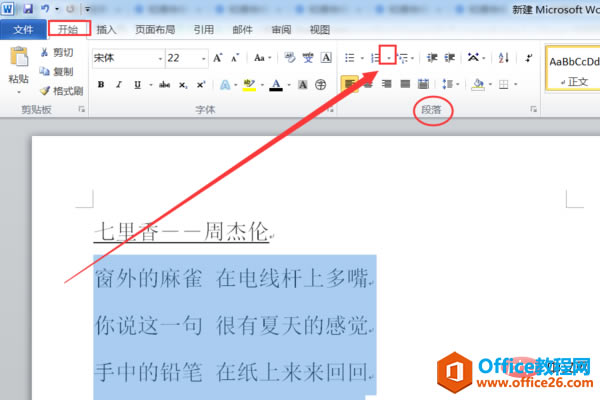Open the 文件 menu tab
Image resolution: width=600 pixels, height=400 pixels.
pyautogui.click(x=23, y=29)
